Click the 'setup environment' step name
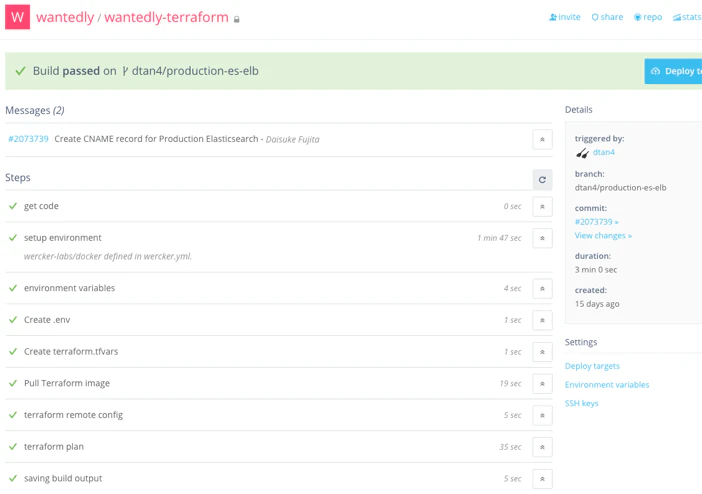 pyautogui.click(x=63, y=238)
